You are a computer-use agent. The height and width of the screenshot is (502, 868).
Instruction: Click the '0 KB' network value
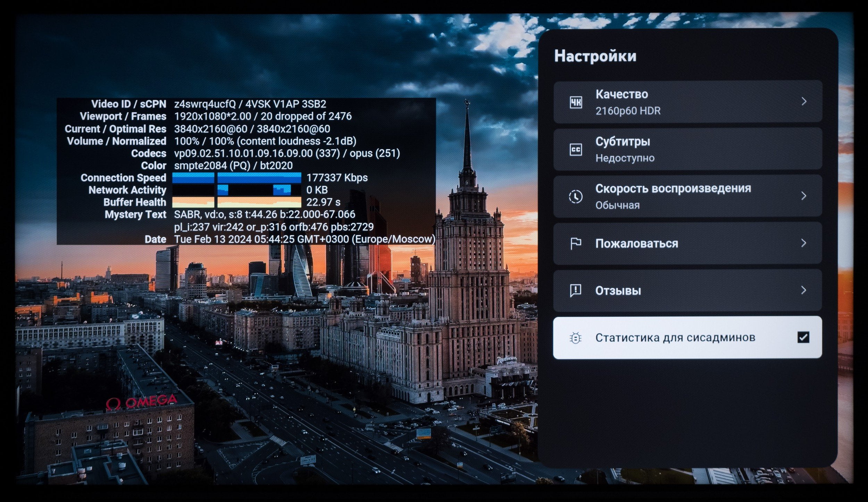click(317, 190)
